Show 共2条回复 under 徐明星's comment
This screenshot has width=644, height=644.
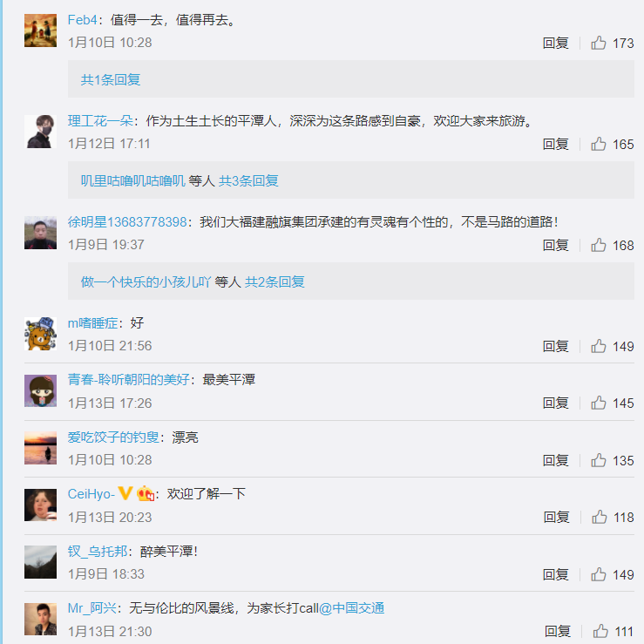coord(275,281)
